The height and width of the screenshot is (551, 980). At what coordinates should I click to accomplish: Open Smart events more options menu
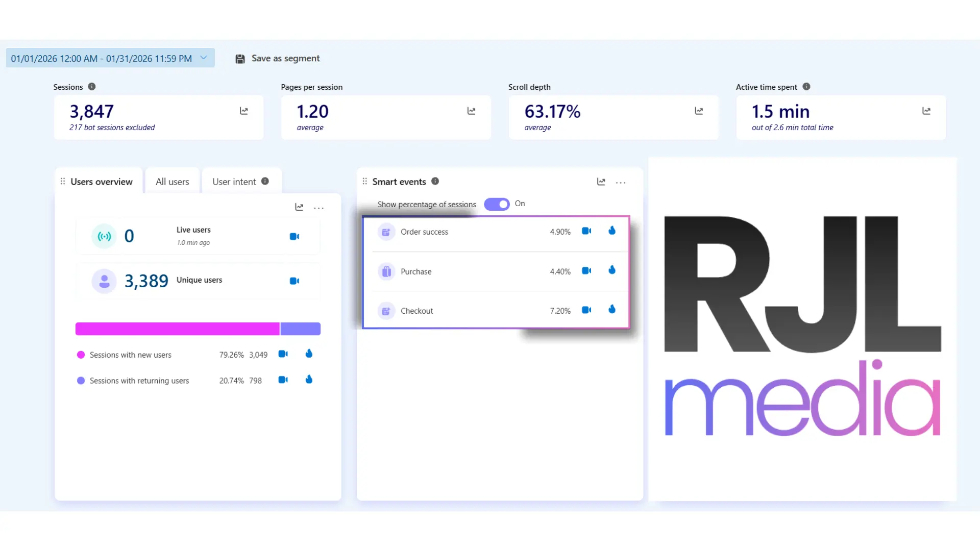point(621,183)
